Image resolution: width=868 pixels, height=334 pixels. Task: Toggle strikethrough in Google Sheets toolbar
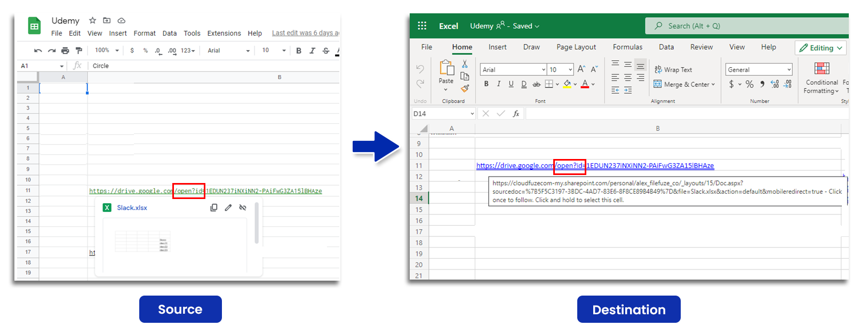(326, 51)
